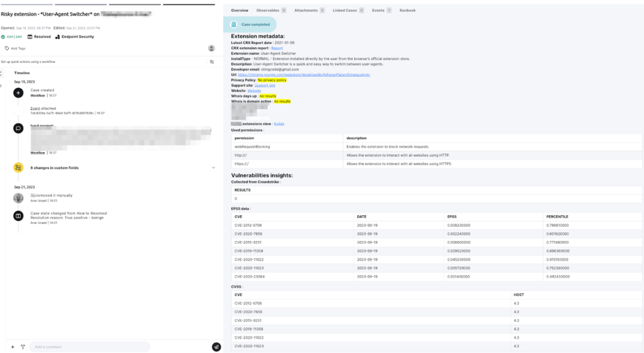
Task: Open the Resolved status dropdown
Action: tap(39, 36)
